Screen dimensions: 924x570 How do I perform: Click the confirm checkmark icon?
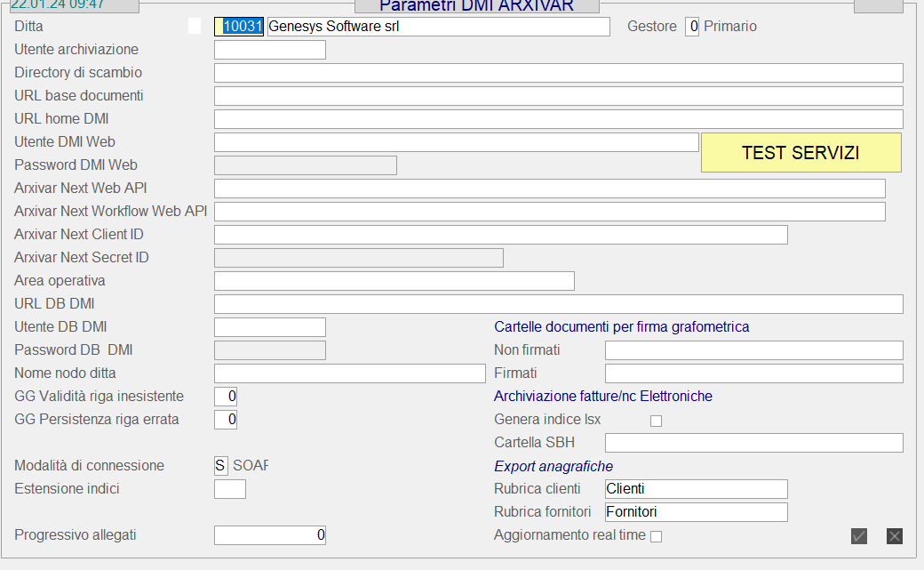click(859, 536)
